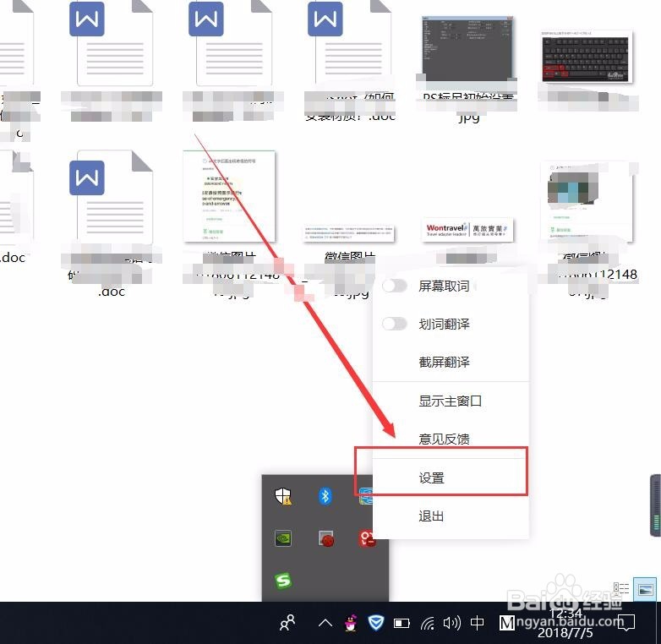The width and height of the screenshot is (661, 644).
Task: Select the Word doc beside the dark jpg
Action: [350, 42]
